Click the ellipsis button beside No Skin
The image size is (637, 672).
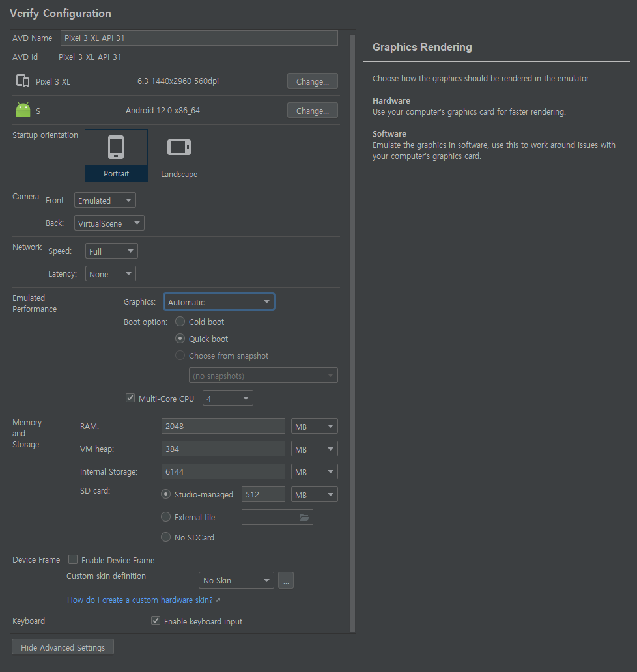(x=286, y=580)
